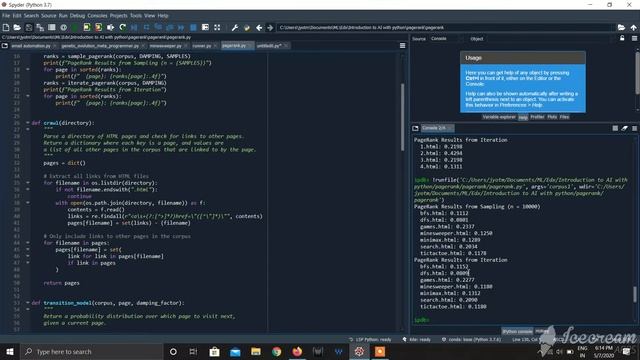
Task: Save the current file from the toolbar
Action: click(x=29, y=27)
